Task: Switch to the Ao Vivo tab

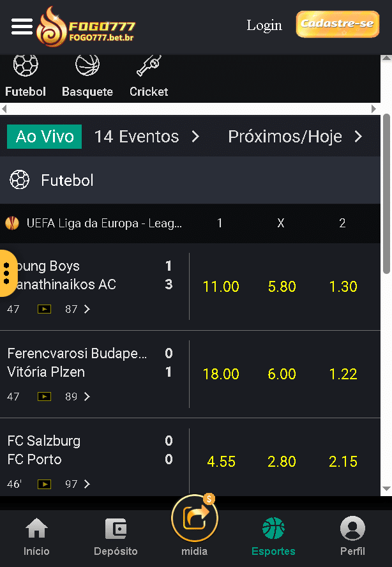Action: click(44, 137)
